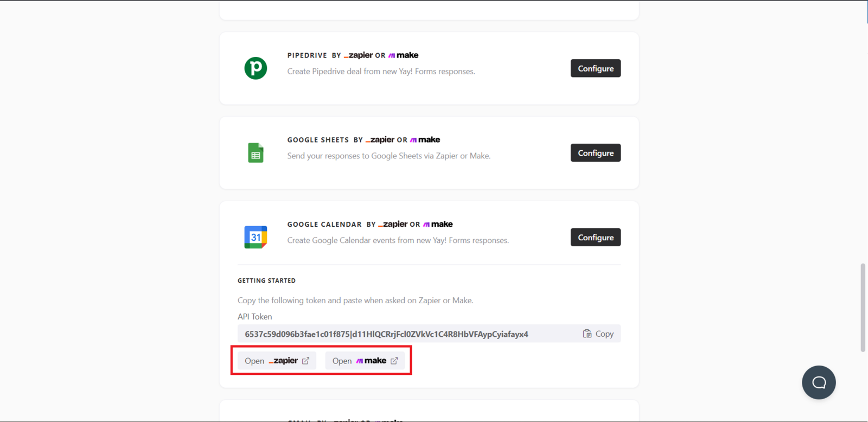The image size is (868, 422).
Task: Collapse Google Calendar via its Configure button
Action: (595, 237)
